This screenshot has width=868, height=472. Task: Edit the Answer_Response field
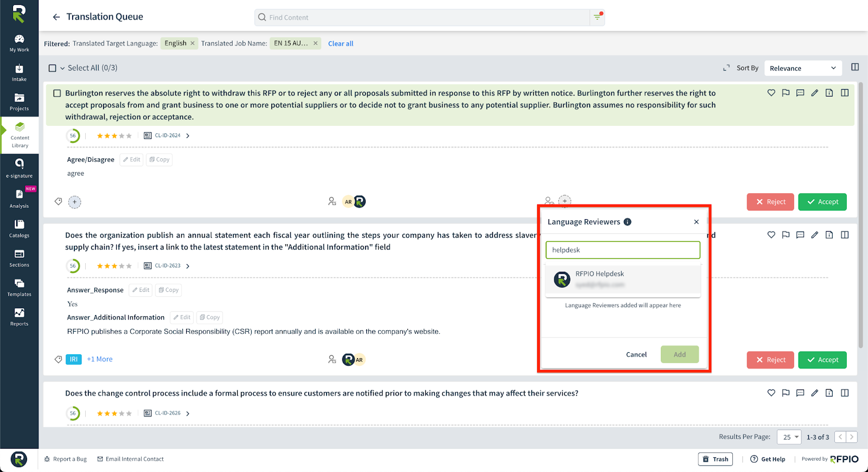pos(141,290)
